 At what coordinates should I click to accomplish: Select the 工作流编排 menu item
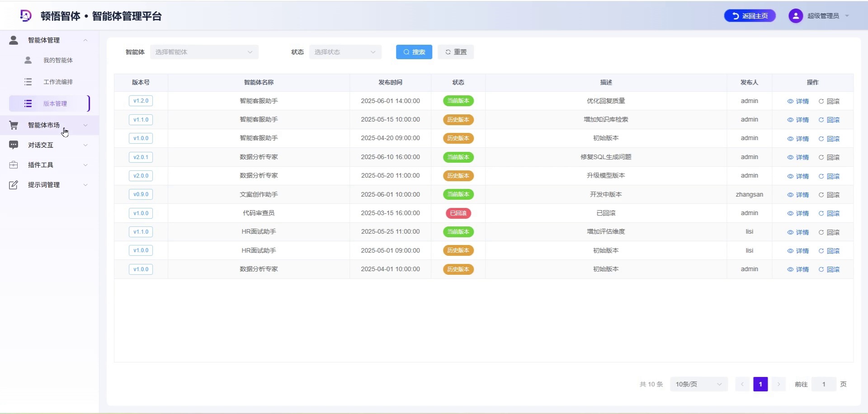(50, 82)
